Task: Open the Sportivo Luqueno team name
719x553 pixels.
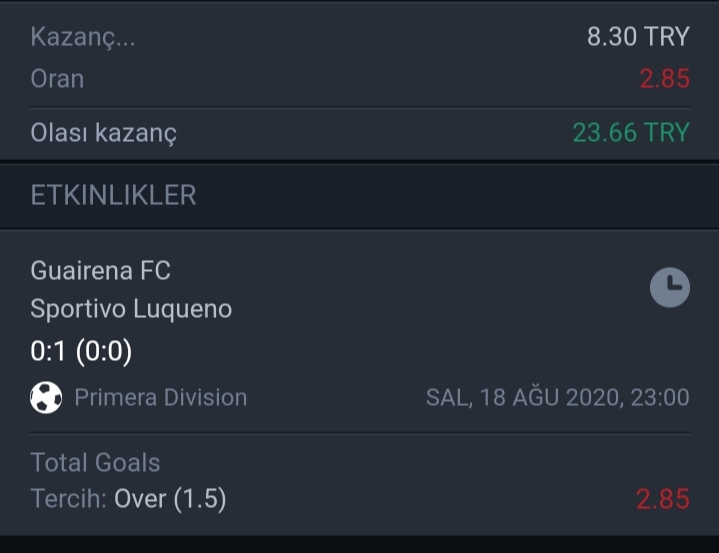Action: (131, 309)
